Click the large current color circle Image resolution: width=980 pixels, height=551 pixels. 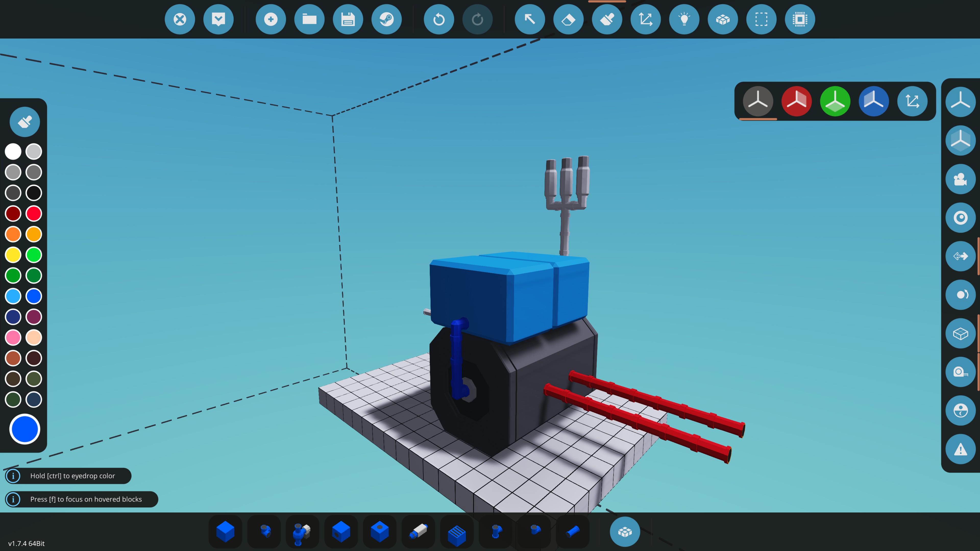coord(25,429)
